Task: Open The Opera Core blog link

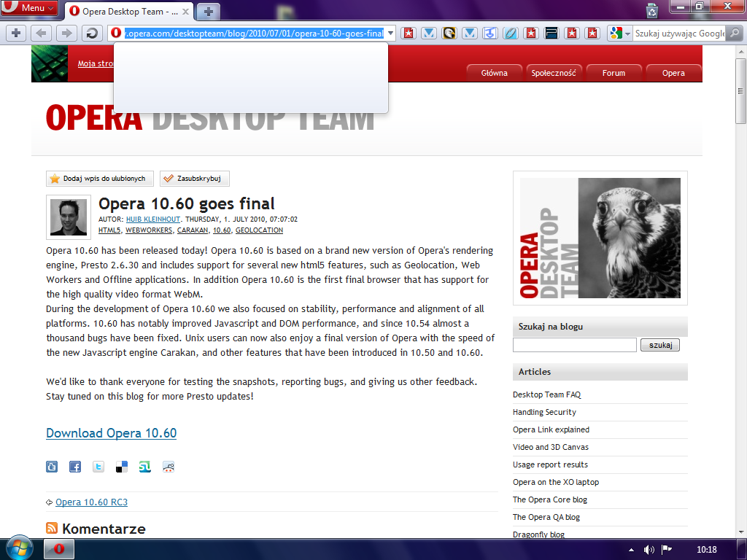Action: 550,499
